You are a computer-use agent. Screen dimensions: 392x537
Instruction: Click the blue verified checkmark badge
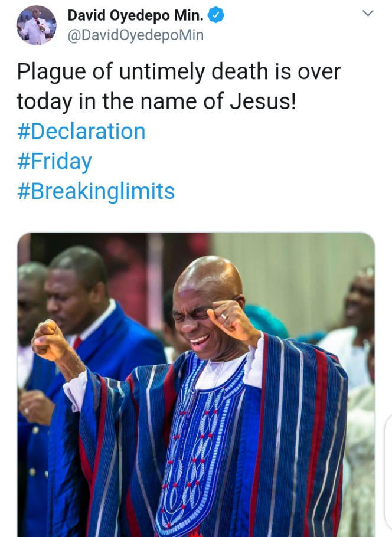(216, 15)
